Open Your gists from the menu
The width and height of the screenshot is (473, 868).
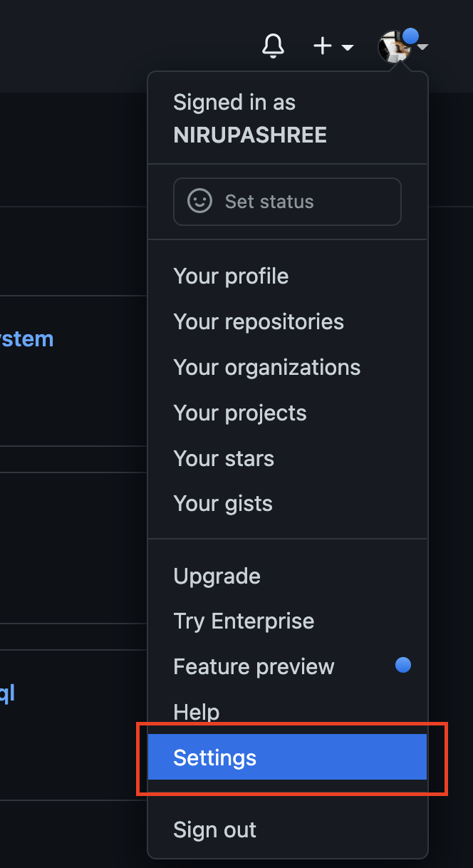[x=222, y=503]
